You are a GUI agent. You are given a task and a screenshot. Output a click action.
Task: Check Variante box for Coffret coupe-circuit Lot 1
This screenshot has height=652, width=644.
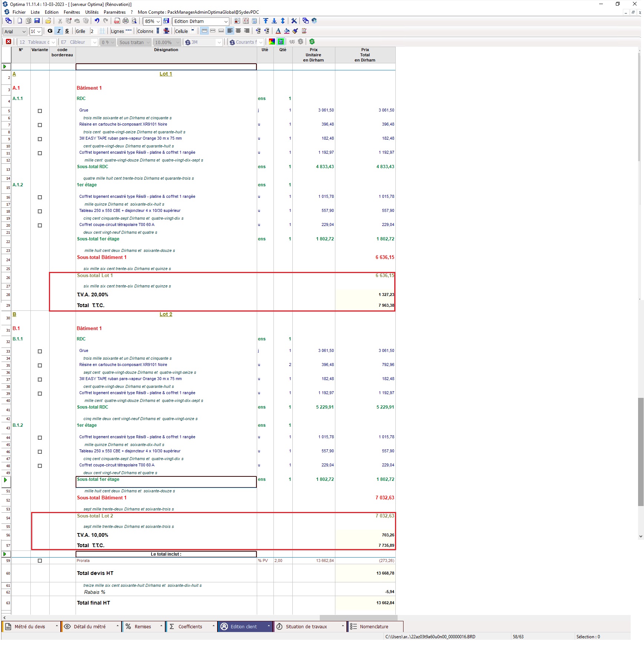[40, 226]
